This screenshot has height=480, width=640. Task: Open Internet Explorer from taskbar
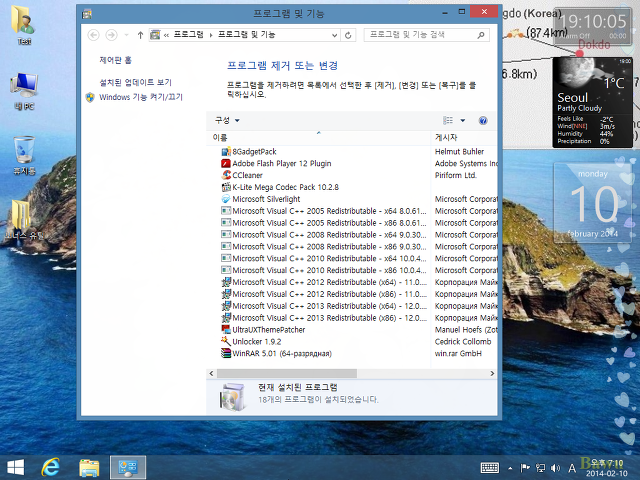point(51,467)
